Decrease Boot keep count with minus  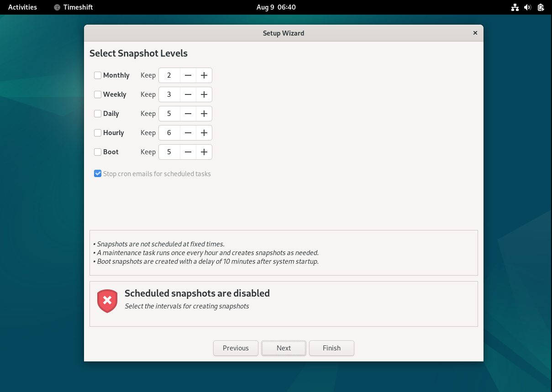tap(188, 152)
